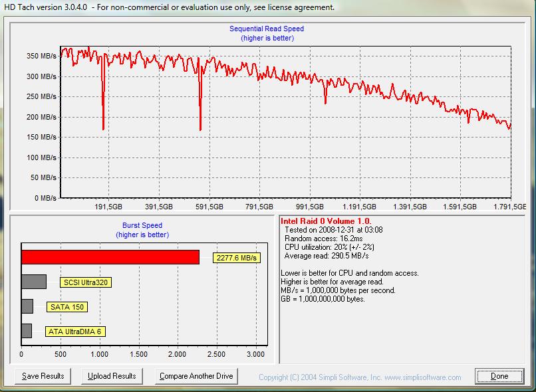
Task: Click the MB/s = 1,000,000 bytes per second note
Action: (338, 290)
